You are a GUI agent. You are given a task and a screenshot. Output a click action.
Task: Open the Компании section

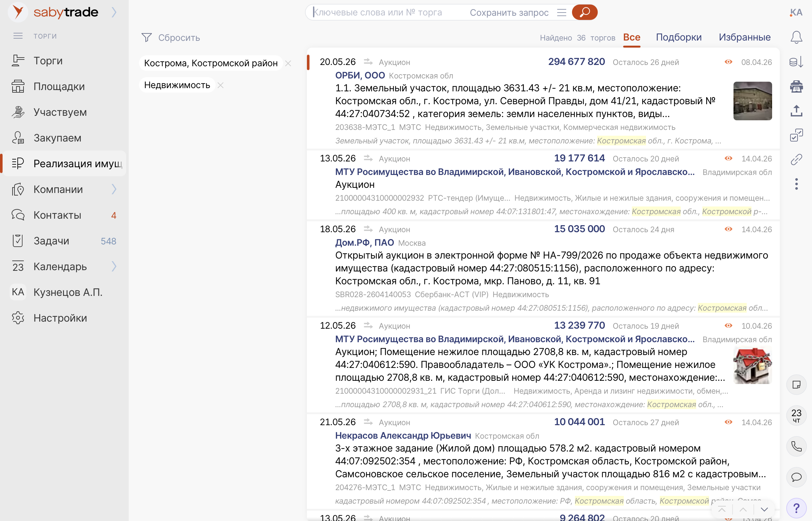coord(58,189)
